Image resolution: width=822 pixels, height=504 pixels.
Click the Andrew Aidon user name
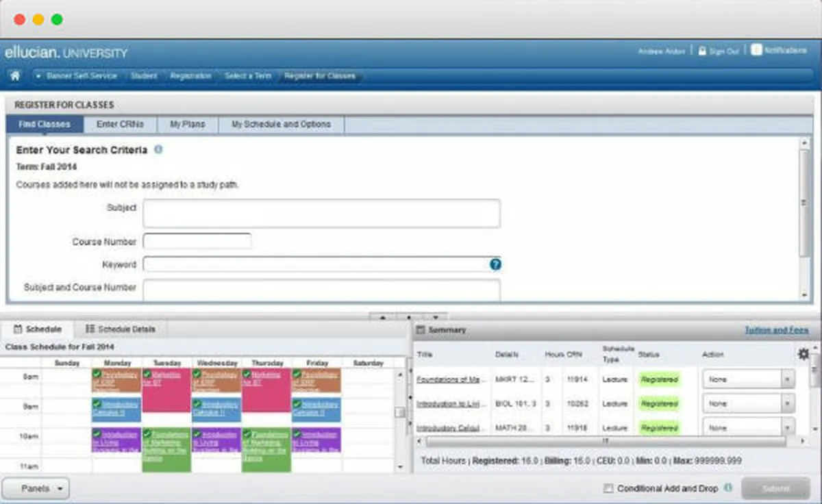pos(661,51)
